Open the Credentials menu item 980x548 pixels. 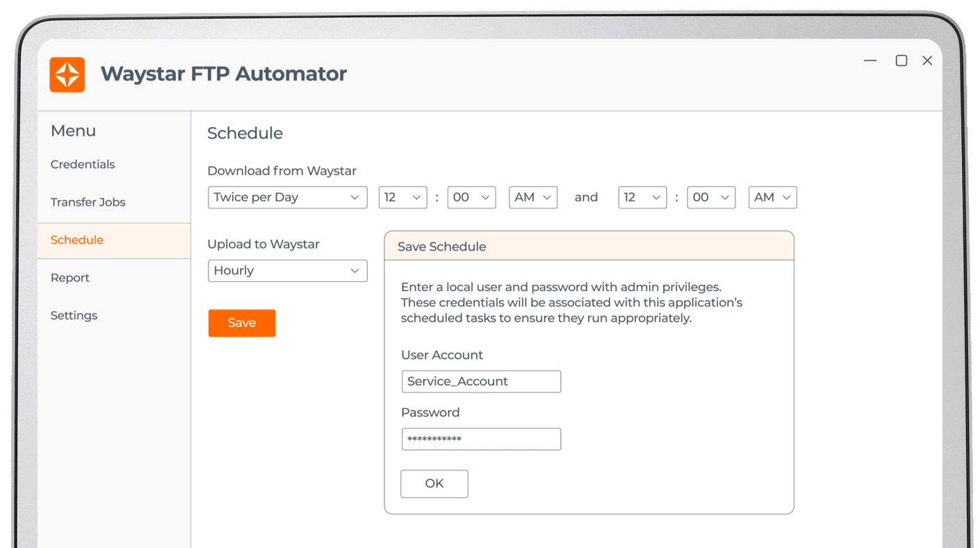click(82, 164)
